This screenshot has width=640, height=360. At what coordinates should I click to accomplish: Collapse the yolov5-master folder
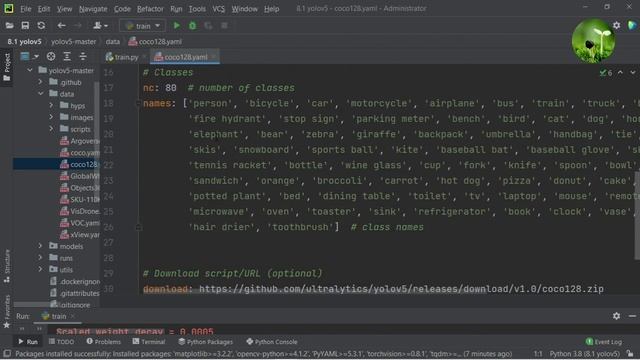point(30,71)
